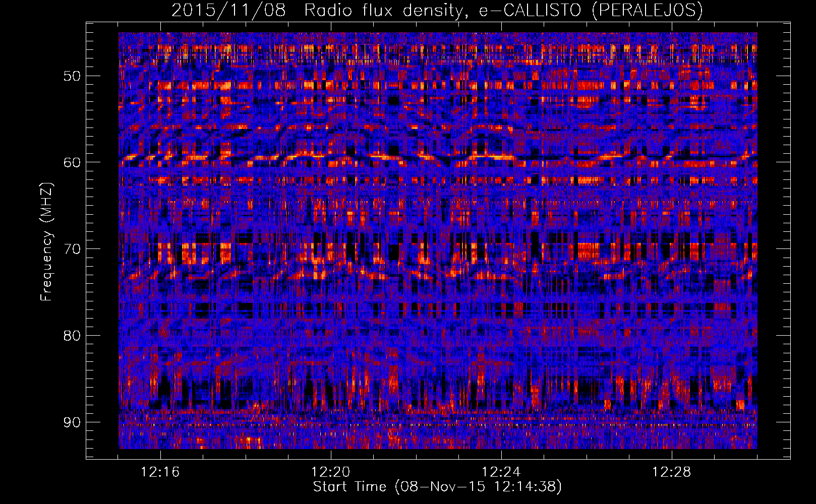
Task: Click the 60 frequency tick label
Action: [72, 162]
